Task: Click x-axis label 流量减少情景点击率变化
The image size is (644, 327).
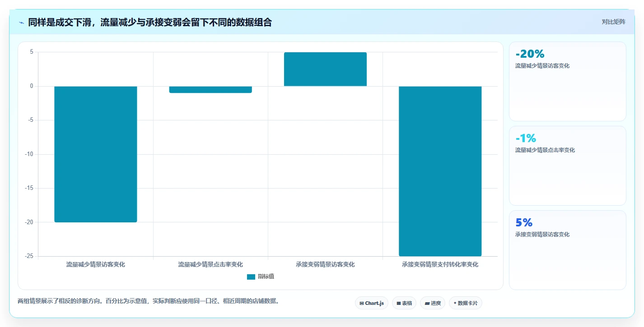Action: pos(210,265)
